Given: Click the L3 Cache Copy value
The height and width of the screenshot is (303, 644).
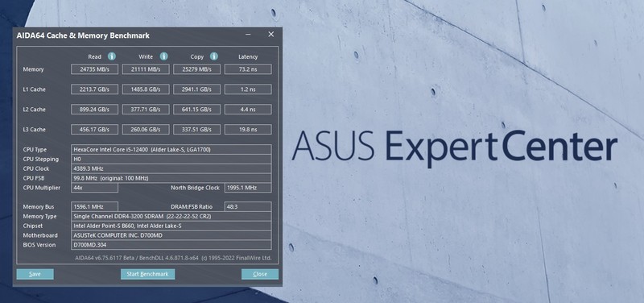Looking at the screenshot, I should tap(196, 130).
